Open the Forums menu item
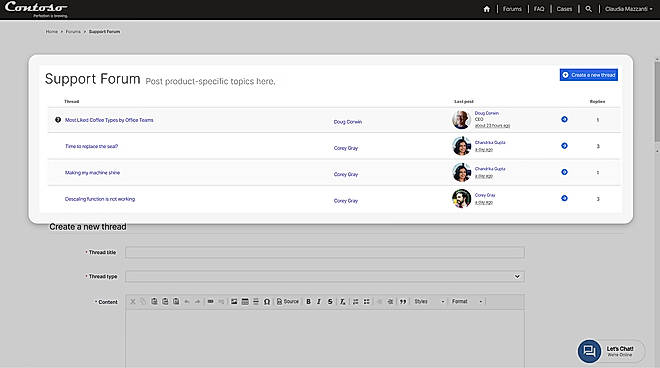The image size is (660, 368). [512, 9]
